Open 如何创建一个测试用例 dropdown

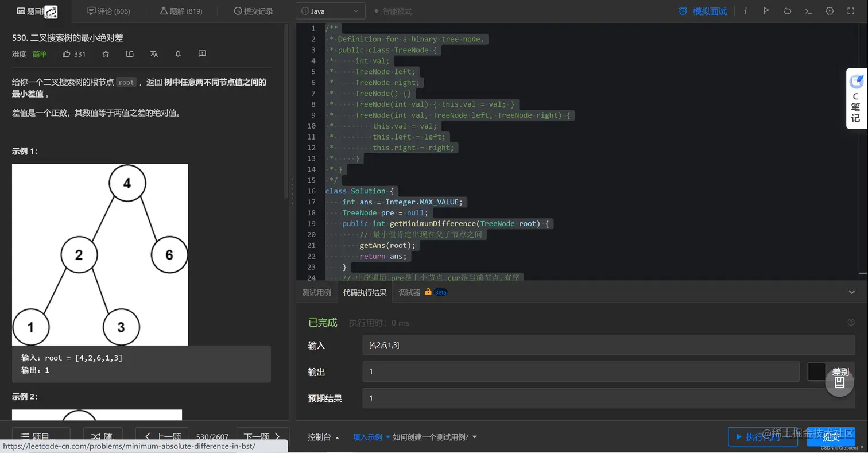click(x=435, y=437)
